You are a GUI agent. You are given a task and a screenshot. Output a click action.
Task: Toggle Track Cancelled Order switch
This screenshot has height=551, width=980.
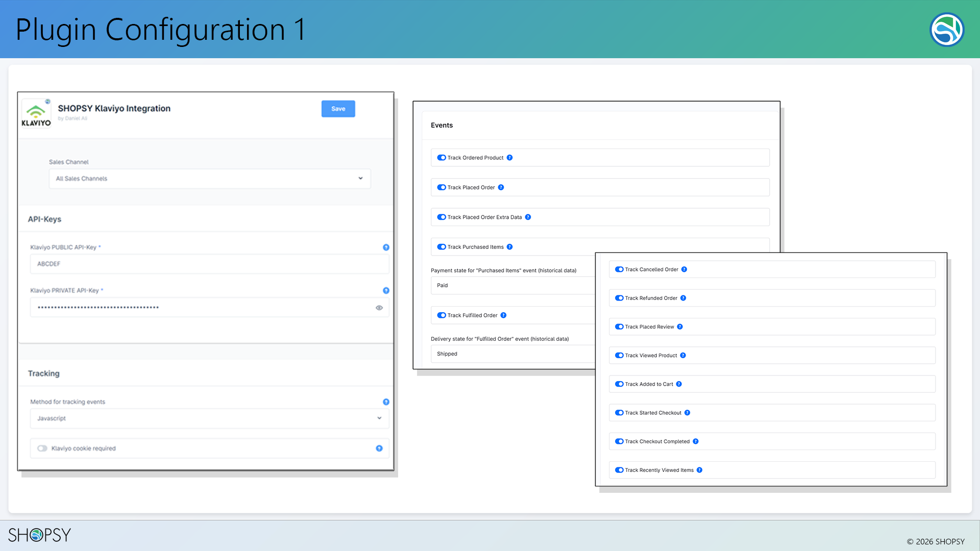click(619, 269)
